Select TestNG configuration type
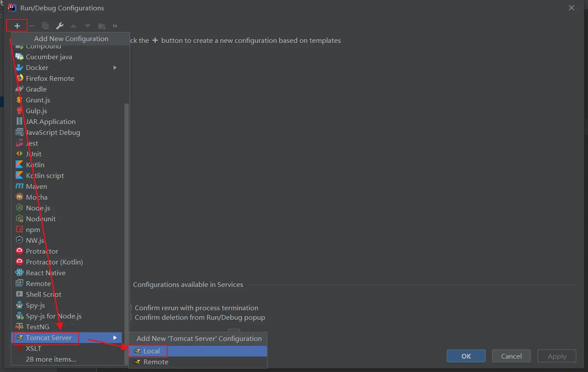 click(x=67, y=327)
